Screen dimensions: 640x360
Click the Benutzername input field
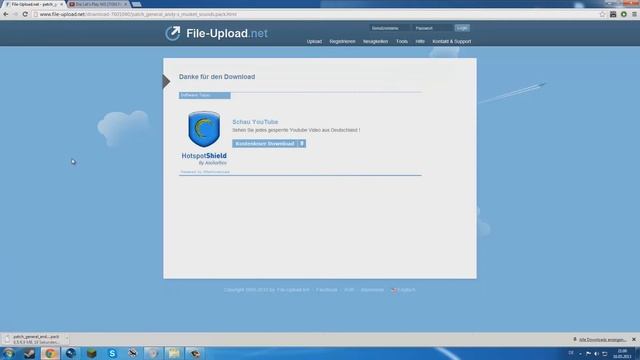[x=389, y=28]
